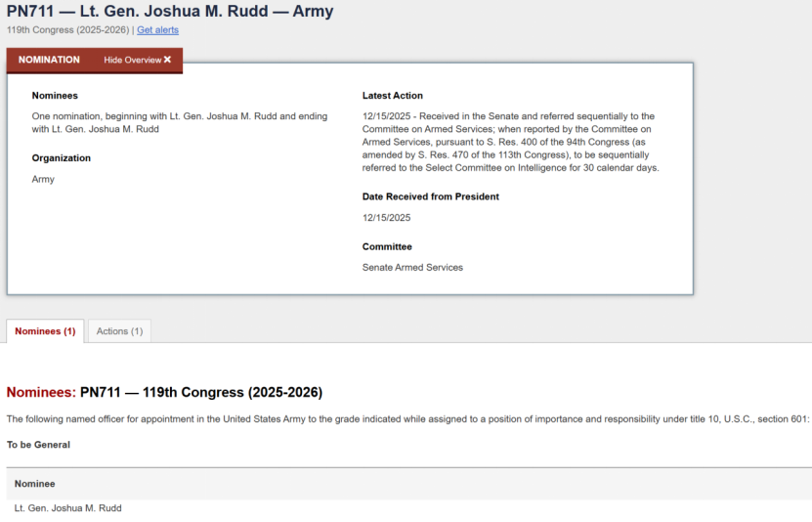The image size is (812, 522).
Task: Click the Senate Armed Services committee text
Action: (x=412, y=267)
